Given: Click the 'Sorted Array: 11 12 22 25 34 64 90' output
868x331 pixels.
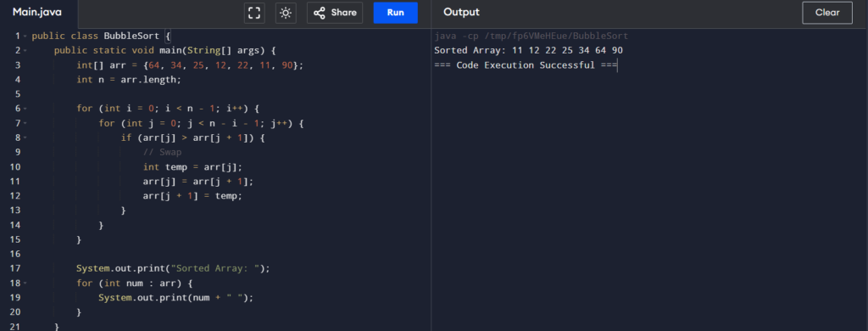Looking at the screenshot, I should (529, 50).
